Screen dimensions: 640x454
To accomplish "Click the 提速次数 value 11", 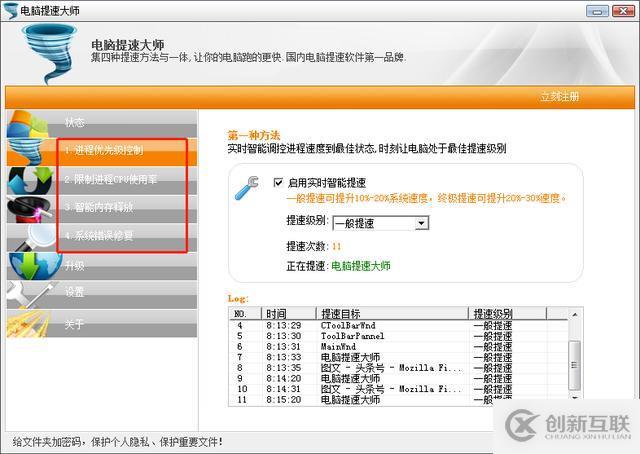I will 336,247.
